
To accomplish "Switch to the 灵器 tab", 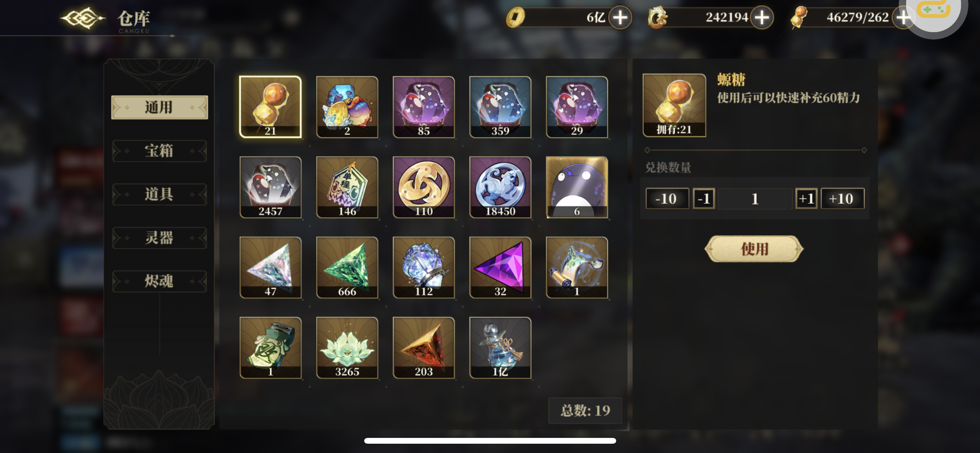I will [x=159, y=237].
